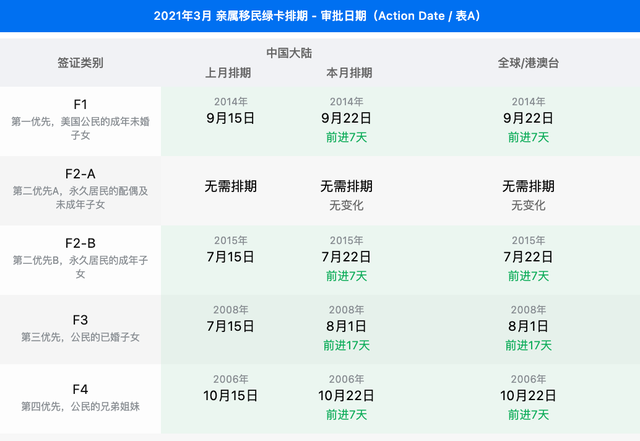The image size is (640, 441).
Task: Click the F1 本月排期 date 9月22日
Action: (346, 118)
